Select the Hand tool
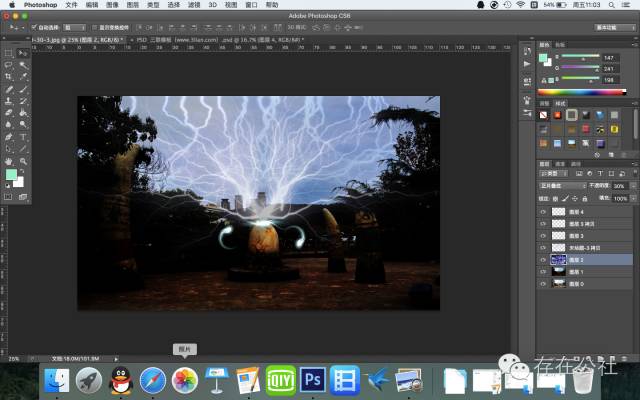640x400 pixels. [x=8, y=160]
